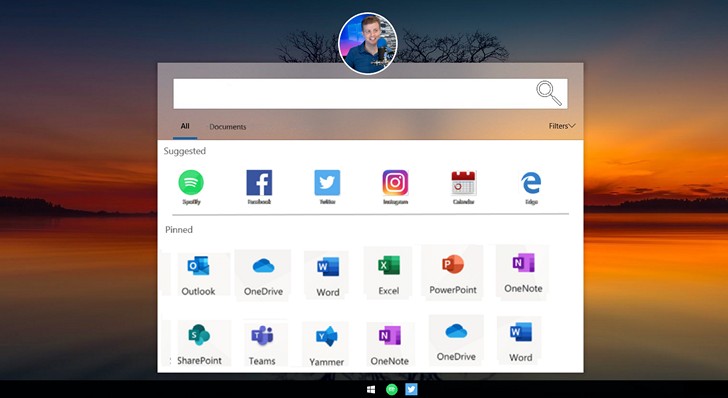The width and height of the screenshot is (728, 398).
Task: Open OneDrive tile beside Yammer-row OneNote
Action: point(456,340)
